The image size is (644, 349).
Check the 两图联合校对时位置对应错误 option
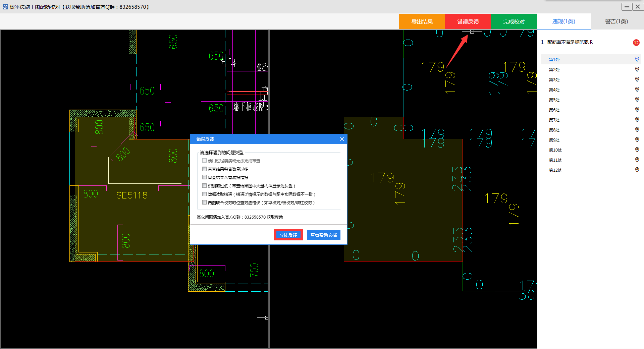tap(204, 202)
